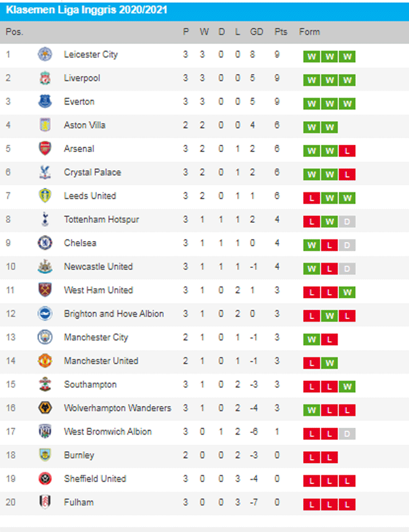
Task: Click the Everton club crest
Action: tap(45, 102)
